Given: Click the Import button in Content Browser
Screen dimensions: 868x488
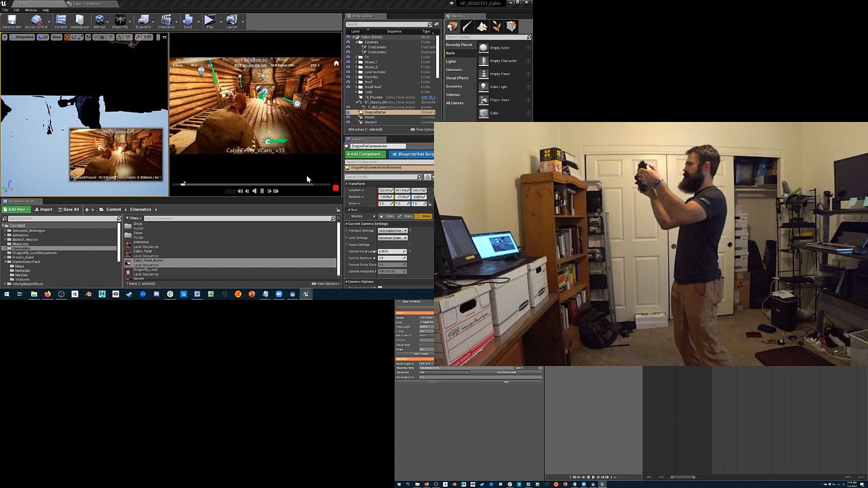Looking at the screenshot, I should [43, 210].
